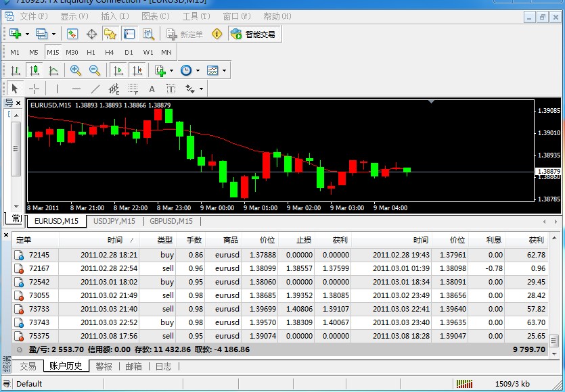Switch to the 警报 terminal tab
The height and width of the screenshot is (392, 565).
[104, 366]
